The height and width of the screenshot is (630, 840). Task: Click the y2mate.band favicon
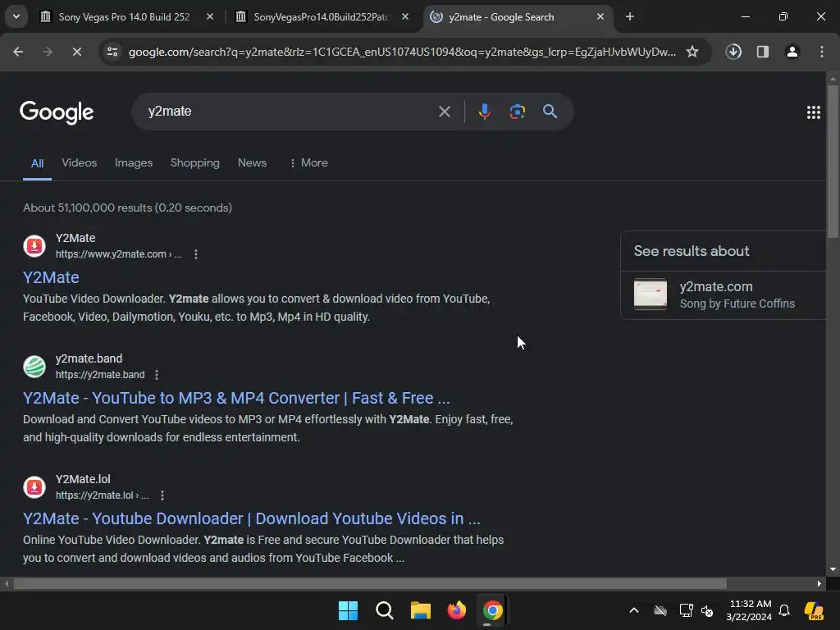(34, 367)
